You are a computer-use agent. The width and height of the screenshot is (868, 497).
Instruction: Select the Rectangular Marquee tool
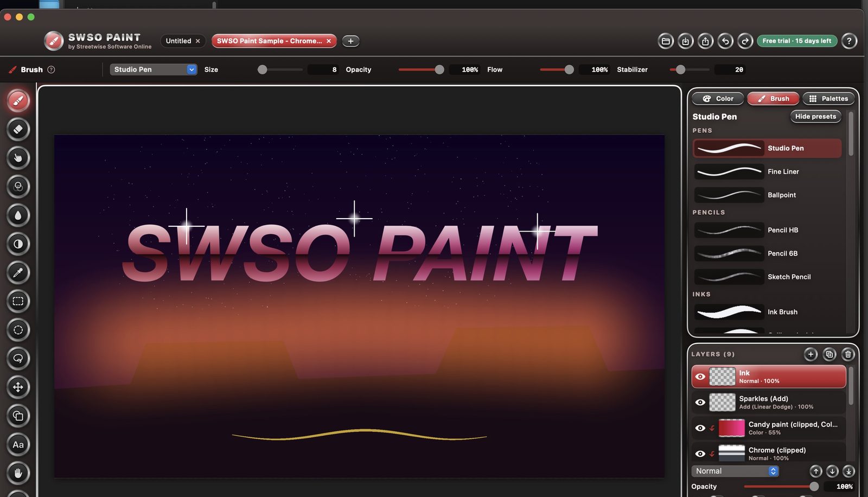18,301
